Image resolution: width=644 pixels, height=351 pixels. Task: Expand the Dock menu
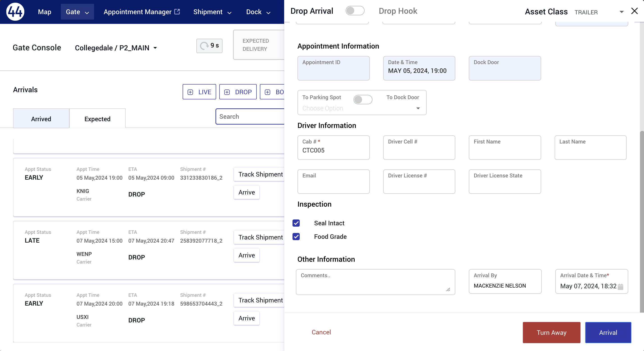coord(258,12)
